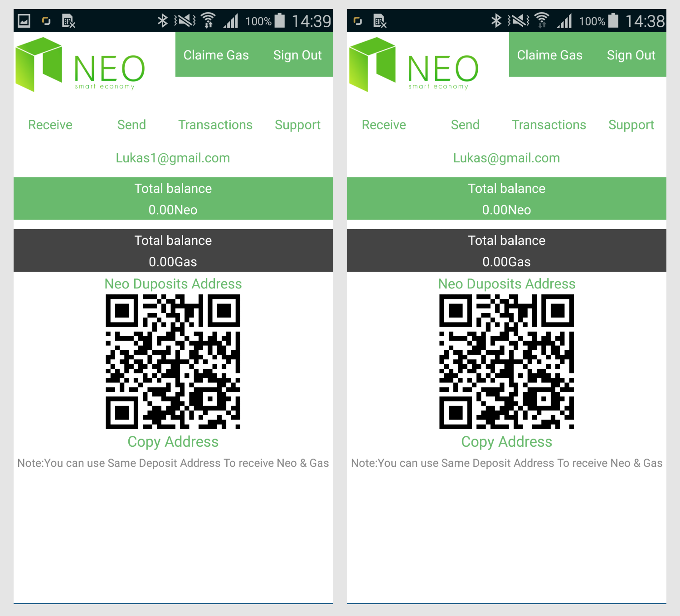Click Claime Gas for Lukas1@gmail.com
Screen dimensions: 680x616
(x=216, y=55)
